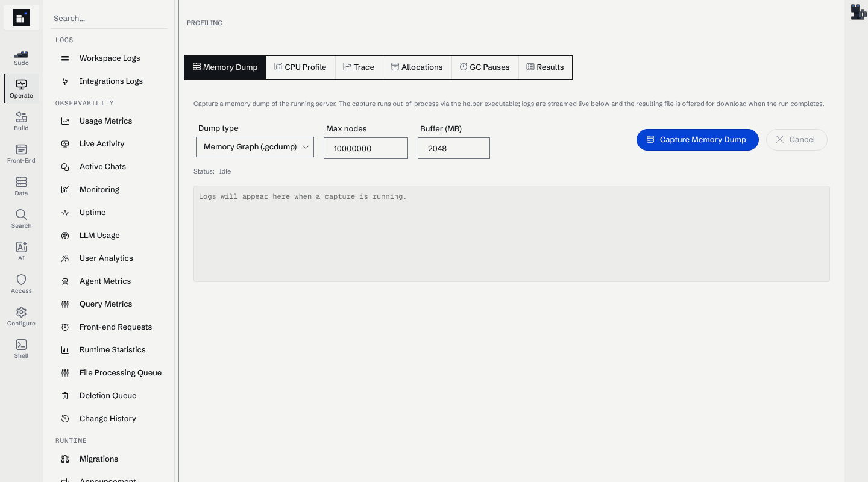Viewport: 868px width, 482px height.
Task: Open the Configure gear icon
Action: [21, 312]
